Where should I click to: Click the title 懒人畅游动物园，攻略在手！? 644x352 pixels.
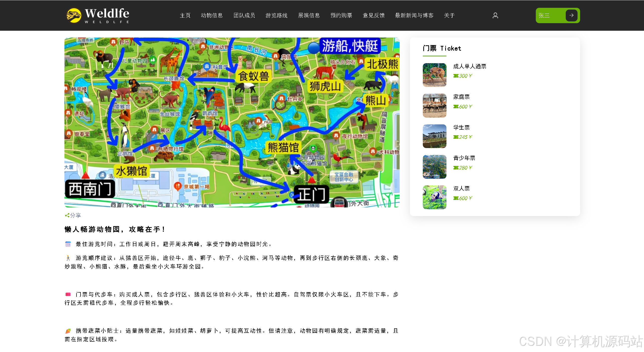tap(115, 229)
